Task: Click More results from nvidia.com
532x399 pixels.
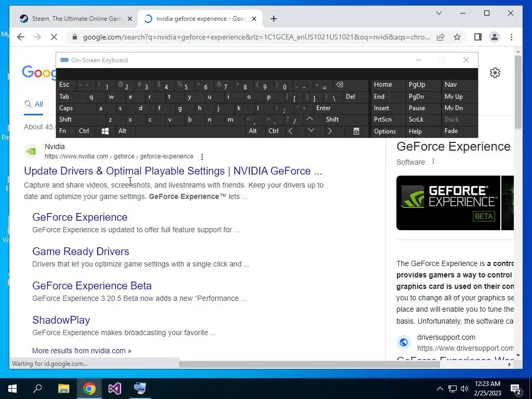Action: [82, 351]
